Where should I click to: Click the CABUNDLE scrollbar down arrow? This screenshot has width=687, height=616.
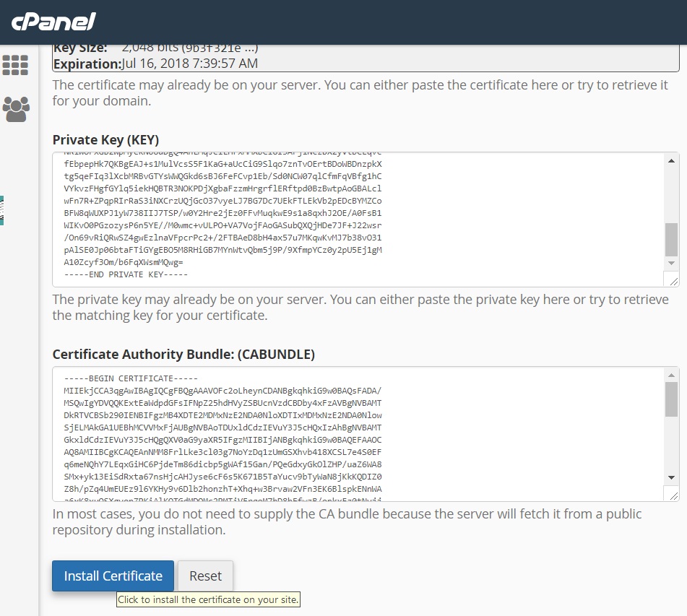(x=671, y=477)
